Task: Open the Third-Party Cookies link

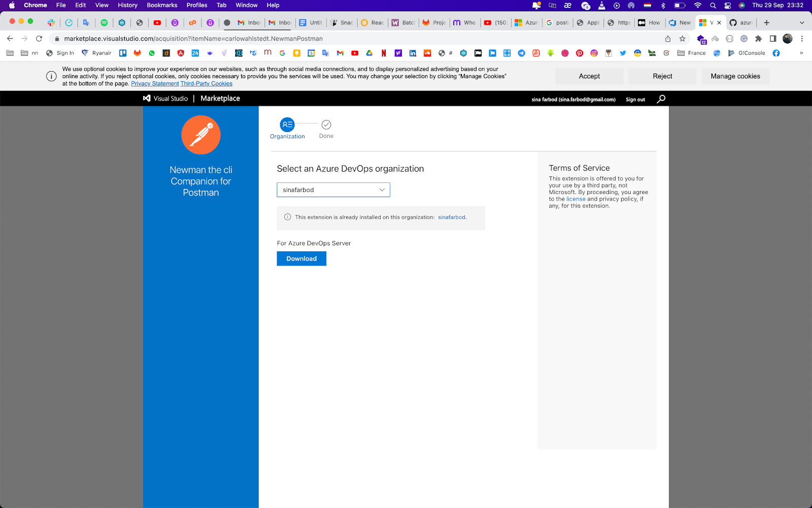Action: point(207,84)
